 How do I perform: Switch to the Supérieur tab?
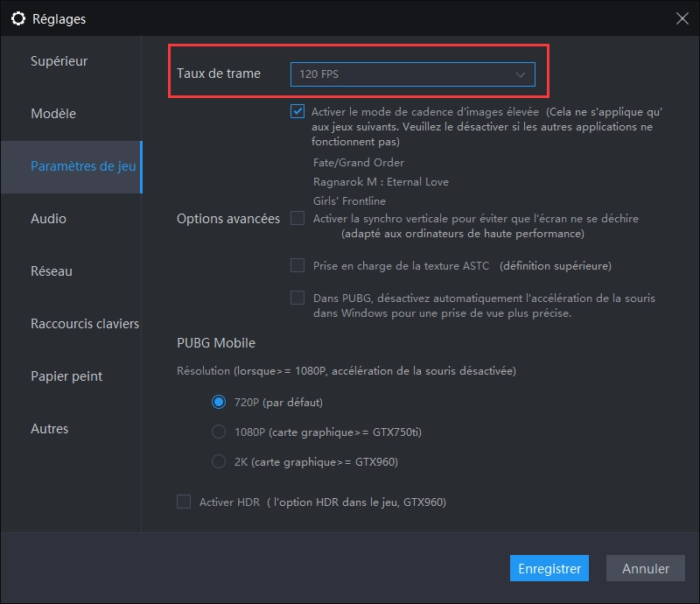(x=59, y=61)
